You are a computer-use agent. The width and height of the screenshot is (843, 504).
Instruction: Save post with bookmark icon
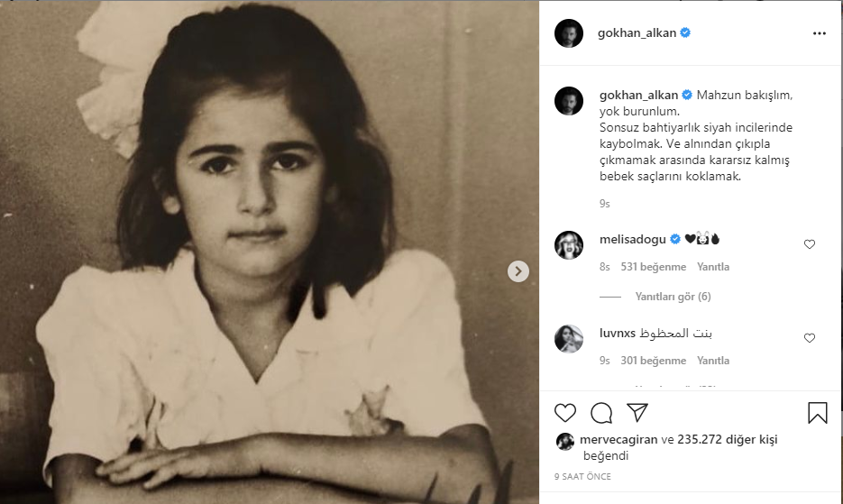click(x=817, y=413)
